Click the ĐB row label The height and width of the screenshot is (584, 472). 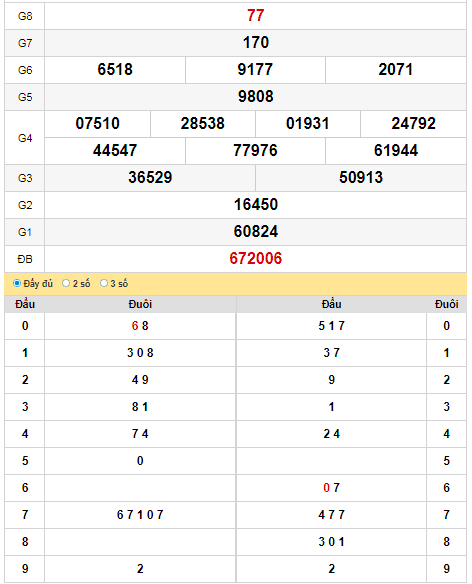25,259
